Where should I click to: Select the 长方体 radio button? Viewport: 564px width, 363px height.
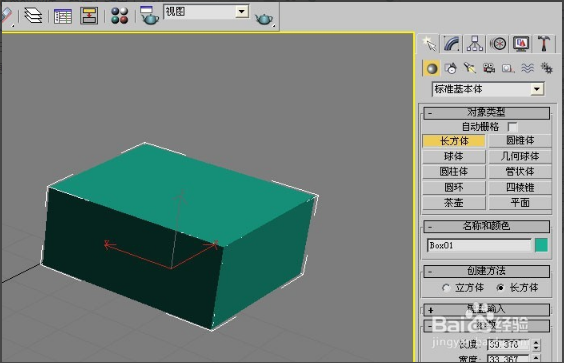[501, 288]
